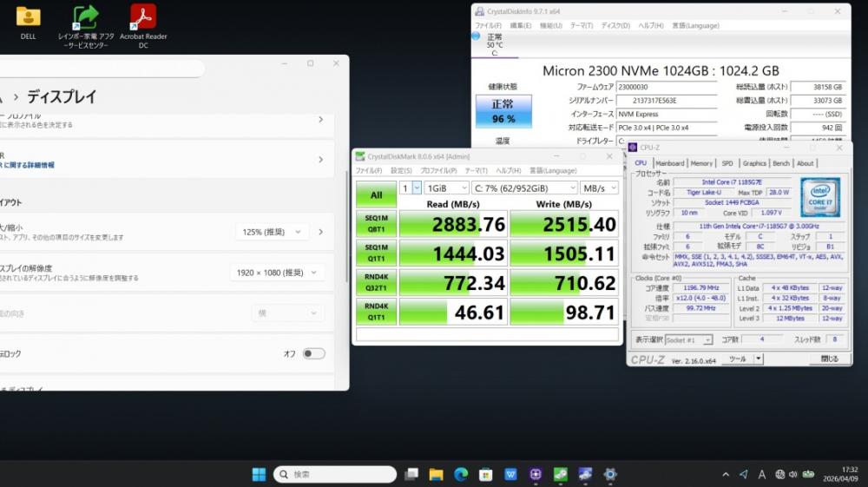Click the SEQ1M Q8T1 test button
Screen dimensions: 868x487
[x=376, y=224]
